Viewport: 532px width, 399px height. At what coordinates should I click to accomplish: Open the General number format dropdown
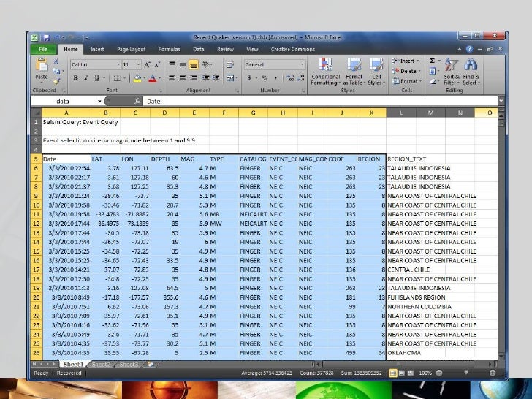click(302, 64)
